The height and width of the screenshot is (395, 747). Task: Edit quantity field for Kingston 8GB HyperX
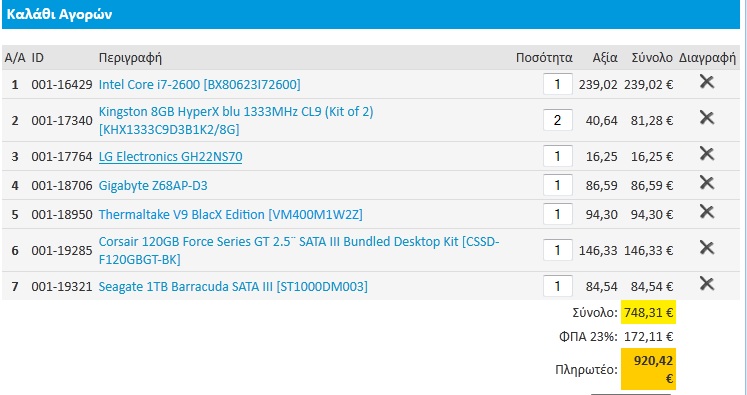pyautogui.click(x=557, y=120)
